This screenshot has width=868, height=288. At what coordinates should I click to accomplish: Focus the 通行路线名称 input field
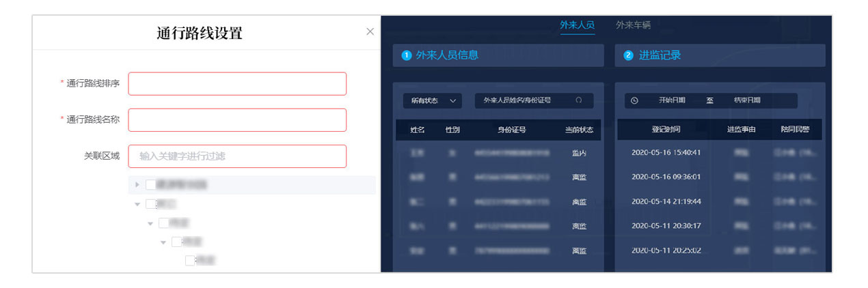click(237, 120)
